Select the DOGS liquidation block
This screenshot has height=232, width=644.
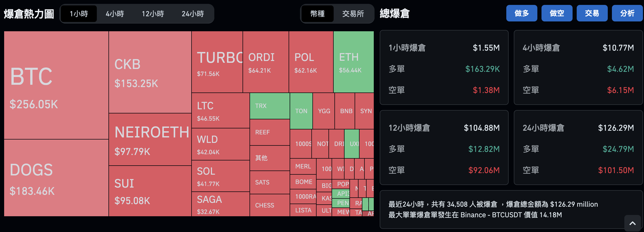[x=56, y=178]
